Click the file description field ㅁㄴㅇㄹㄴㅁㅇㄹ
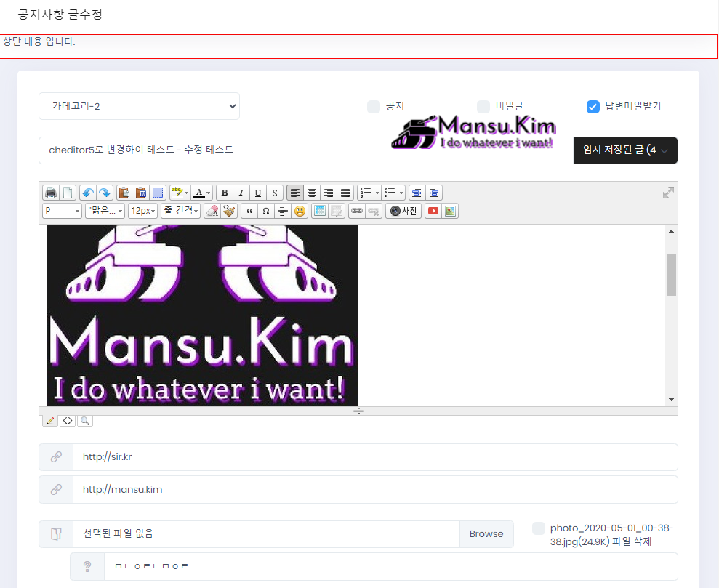 (390, 566)
